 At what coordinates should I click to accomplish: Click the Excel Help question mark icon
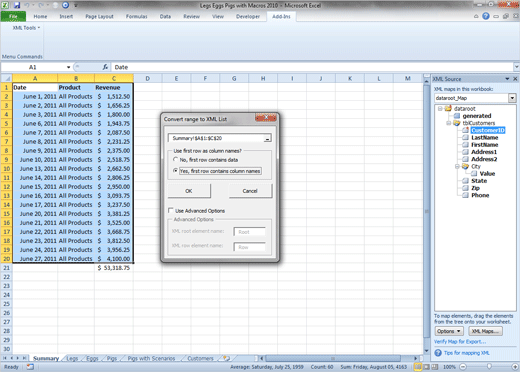[x=486, y=16]
